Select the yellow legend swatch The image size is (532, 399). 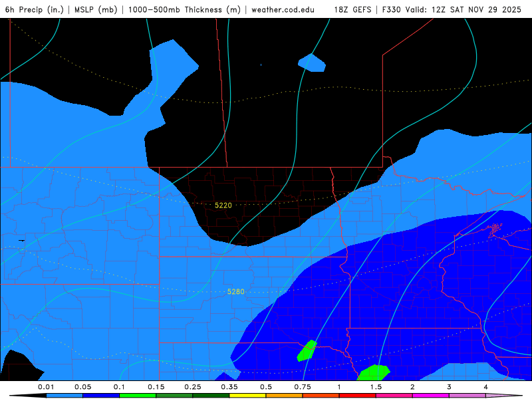tap(247, 396)
